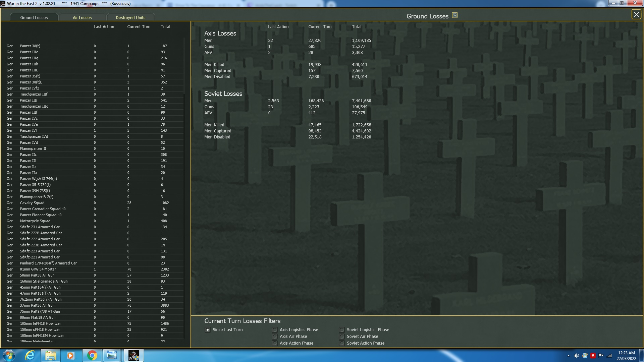The image size is (644, 362).
Task: Select the Soviet Action Phase filter
Action: 342,343
